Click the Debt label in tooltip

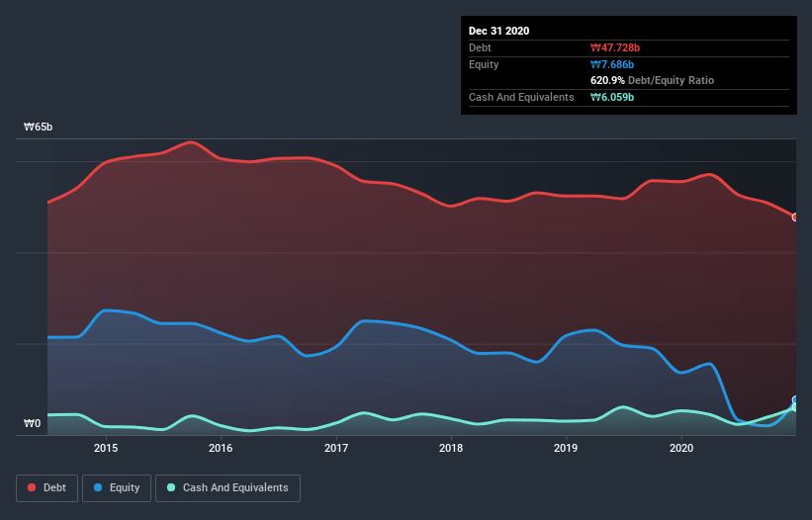(480, 47)
